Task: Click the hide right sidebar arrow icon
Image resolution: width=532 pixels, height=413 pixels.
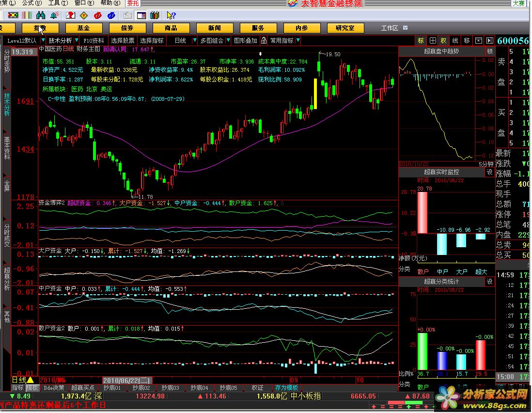Action: tap(489, 40)
